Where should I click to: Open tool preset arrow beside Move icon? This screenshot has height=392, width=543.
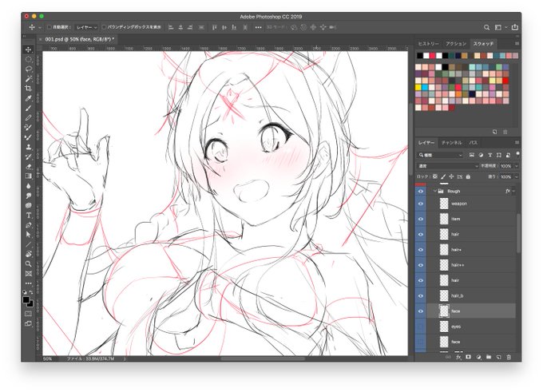pos(40,27)
